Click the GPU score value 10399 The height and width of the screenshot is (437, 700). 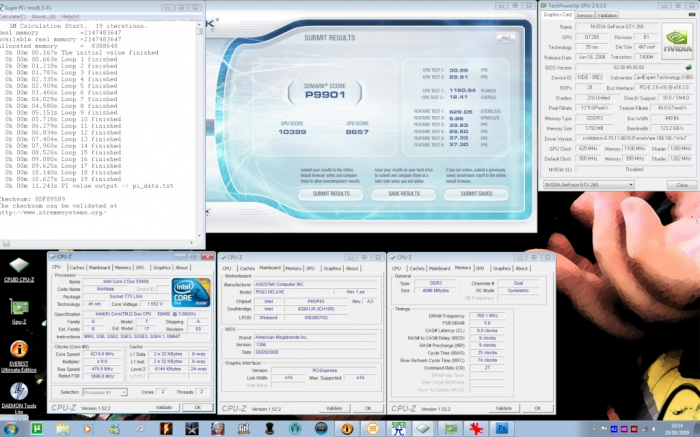[292, 132]
